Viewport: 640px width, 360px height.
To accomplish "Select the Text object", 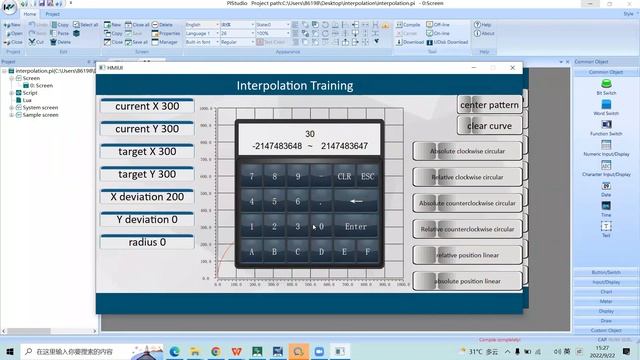I will coord(606,229).
